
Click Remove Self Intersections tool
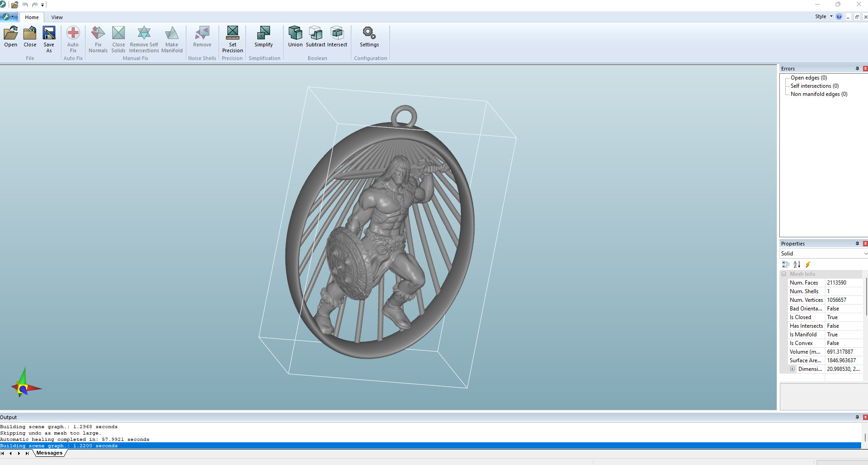[144, 39]
